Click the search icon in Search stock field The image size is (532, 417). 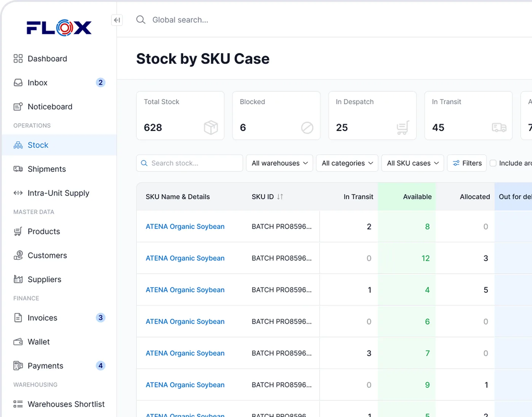pyautogui.click(x=144, y=163)
